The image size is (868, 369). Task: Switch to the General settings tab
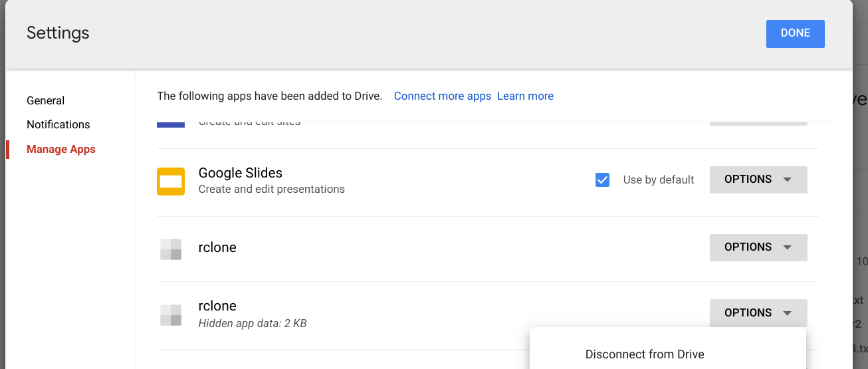point(45,100)
